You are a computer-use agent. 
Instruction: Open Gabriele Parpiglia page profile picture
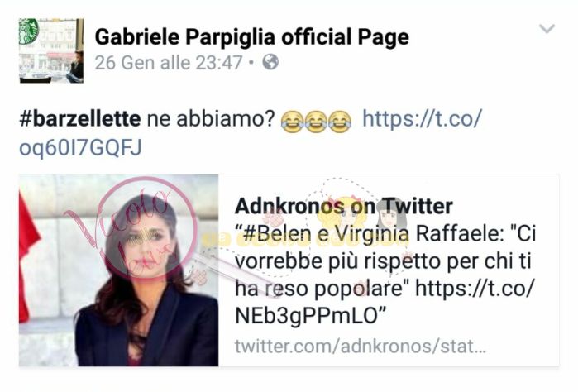[51, 50]
